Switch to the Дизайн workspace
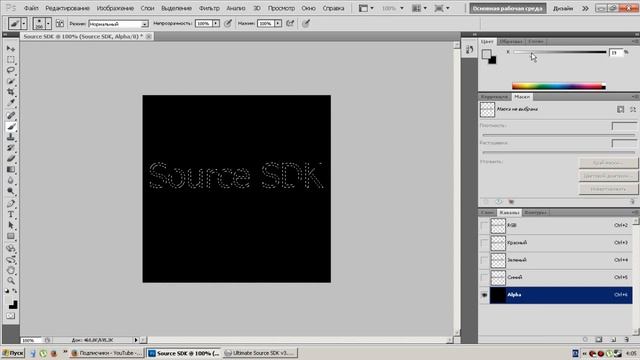640x360 pixels. coord(563,8)
